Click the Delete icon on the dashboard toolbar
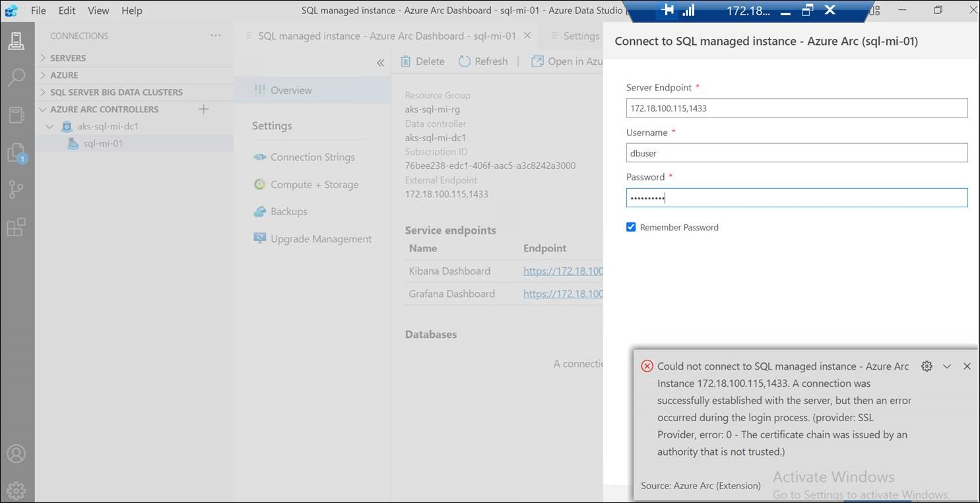This screenshot has height=503, width=980. pos(422,61)
